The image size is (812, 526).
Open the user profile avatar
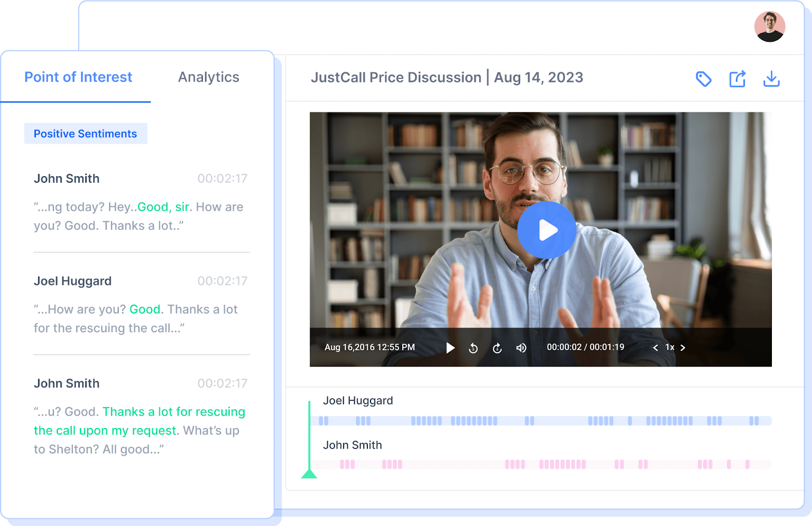click(769, 26)
